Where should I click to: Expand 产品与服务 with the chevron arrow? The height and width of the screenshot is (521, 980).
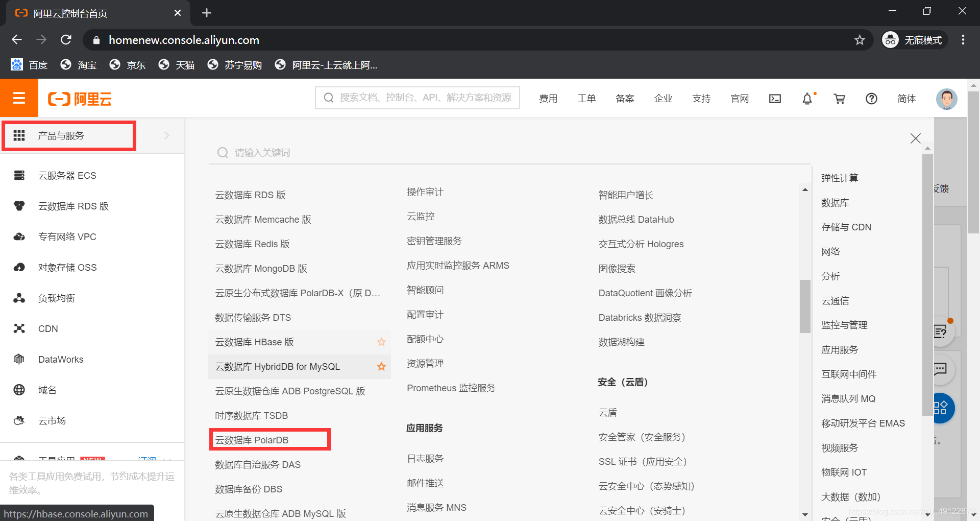tap(167, 135)
